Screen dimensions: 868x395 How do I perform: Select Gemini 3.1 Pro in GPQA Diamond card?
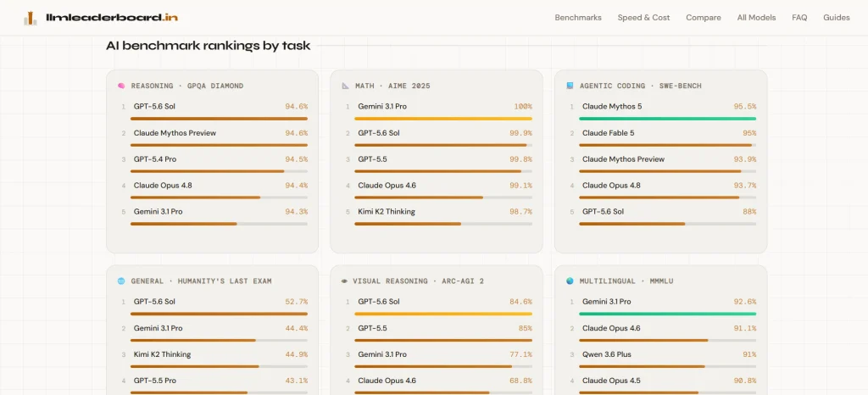click(x=158, y=211)
